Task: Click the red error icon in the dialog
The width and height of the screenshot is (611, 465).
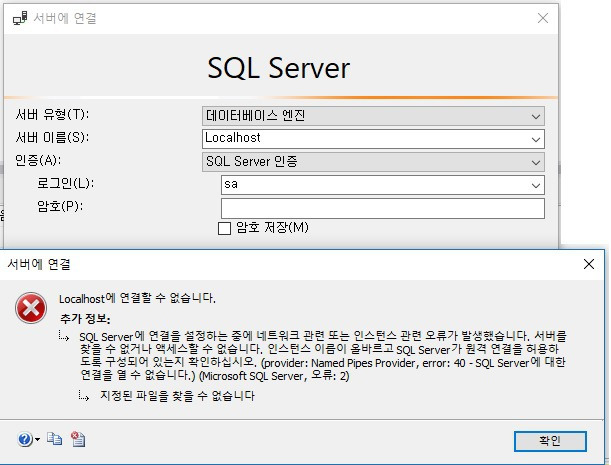Action: pos(31,308)
